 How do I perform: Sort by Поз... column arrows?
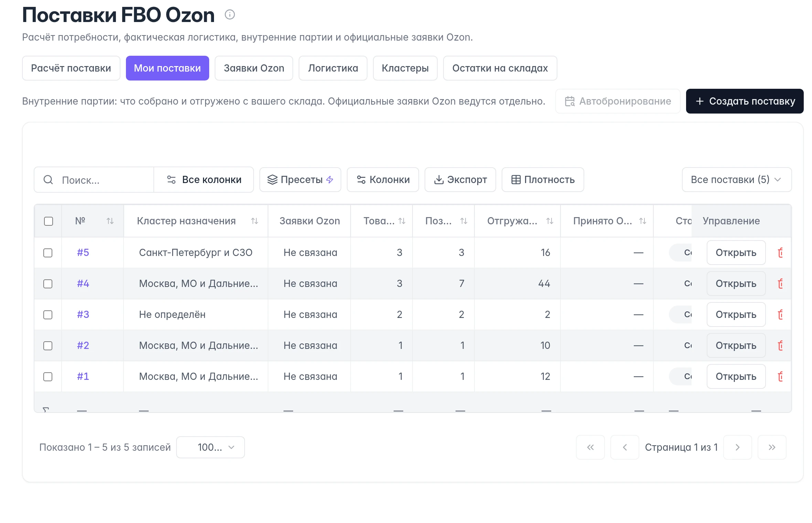click(x=464, y=221)
